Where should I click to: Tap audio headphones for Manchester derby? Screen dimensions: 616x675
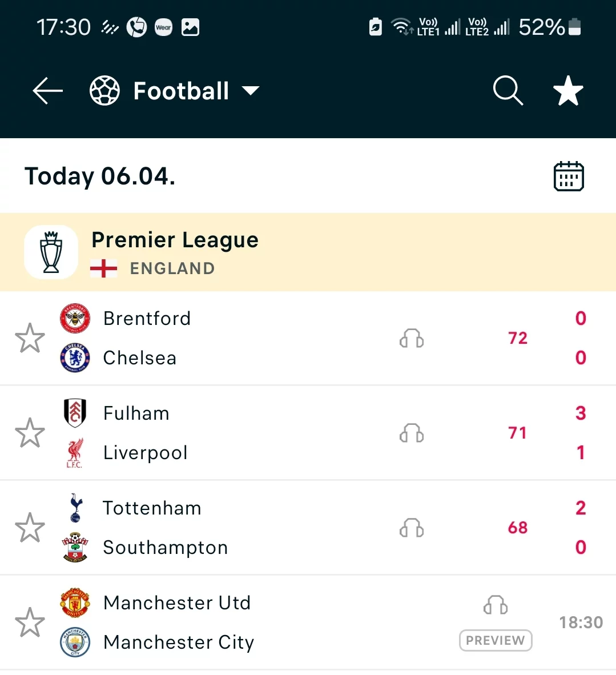point(496,605)
